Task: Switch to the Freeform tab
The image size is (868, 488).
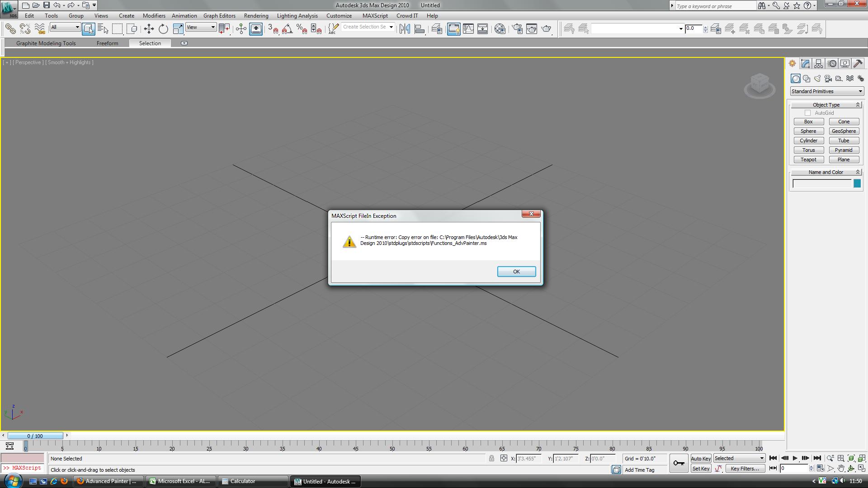Action: (x=107, y=43)
